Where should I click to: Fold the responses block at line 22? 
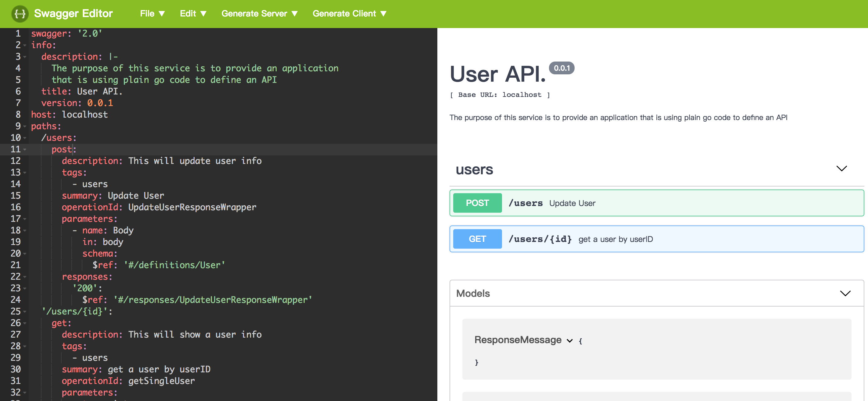pyautogui.click(x=25, y=277)
